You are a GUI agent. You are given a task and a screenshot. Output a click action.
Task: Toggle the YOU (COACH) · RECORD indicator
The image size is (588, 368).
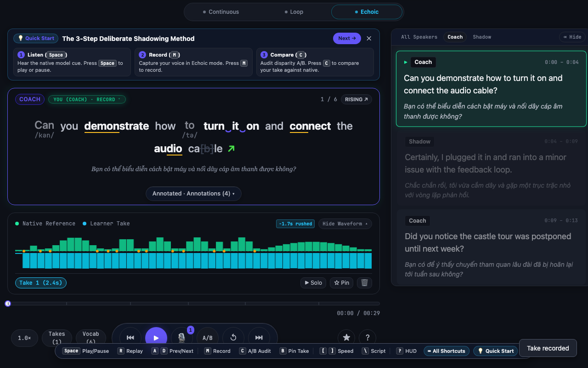pos(87,99)
